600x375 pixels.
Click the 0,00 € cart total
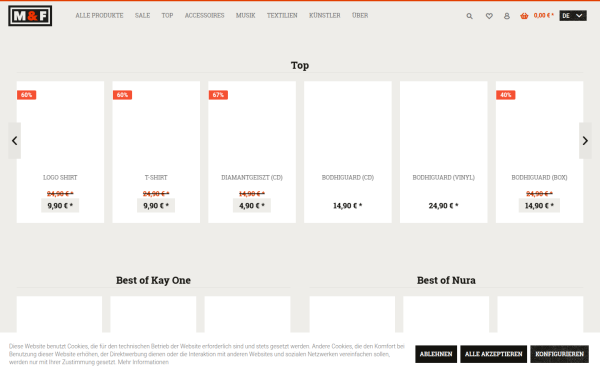click(544, 16)
